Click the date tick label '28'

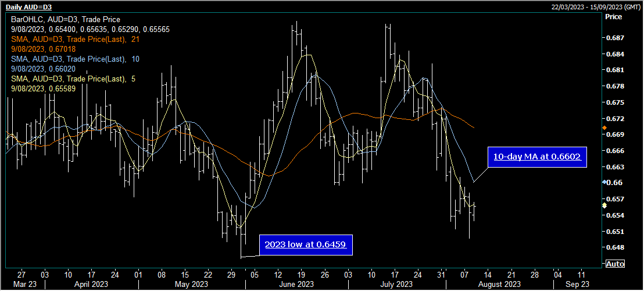[x=535, y=275]
